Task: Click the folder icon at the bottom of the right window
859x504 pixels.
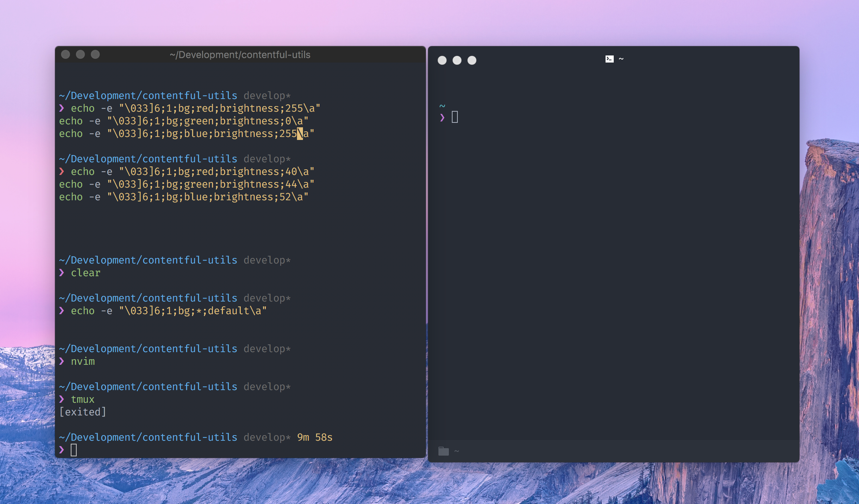Action: coord(443,451)
